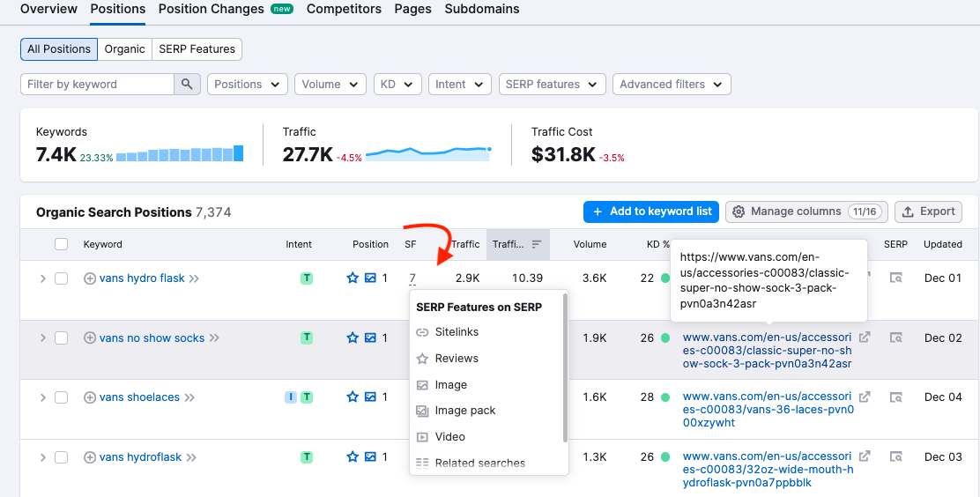This screenshot has width=980, height=497.
Task: Click double-arrow icon after vans no show socks
Action: [x=214, y=338]
